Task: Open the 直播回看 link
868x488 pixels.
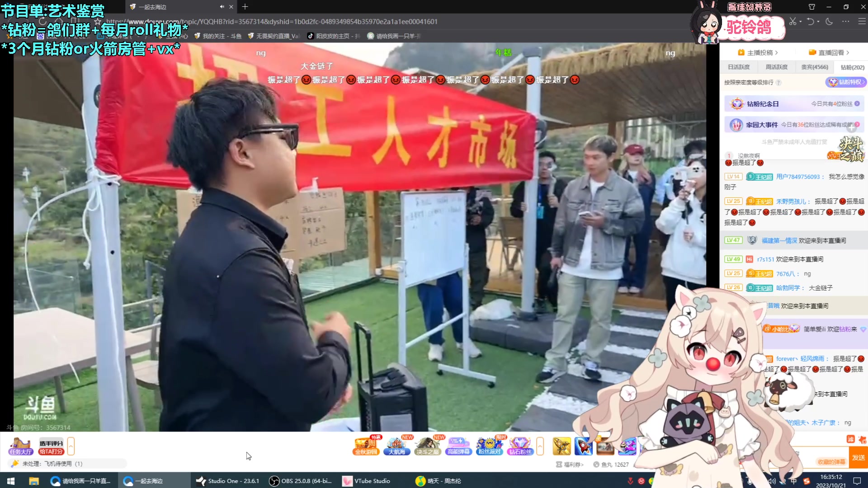Action: click(829, 52)
